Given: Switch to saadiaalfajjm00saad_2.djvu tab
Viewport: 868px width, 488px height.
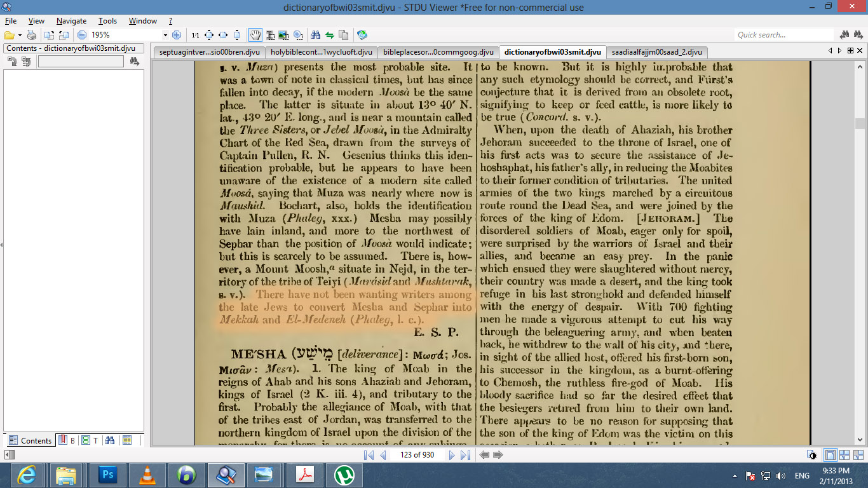Looking at the screenshot, I should click(657, 52).
